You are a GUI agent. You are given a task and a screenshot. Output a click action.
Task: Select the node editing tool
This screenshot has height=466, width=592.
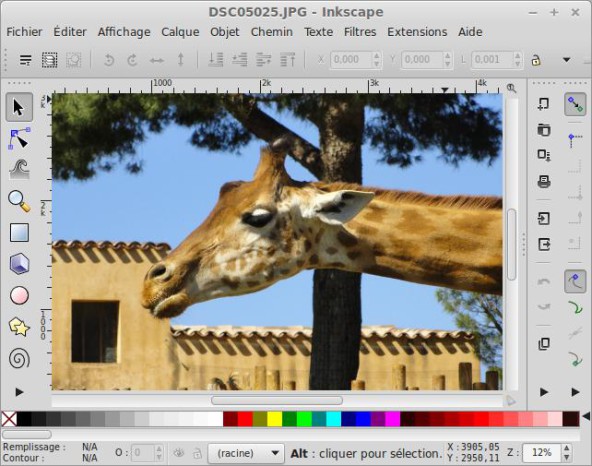coord(19,139)
